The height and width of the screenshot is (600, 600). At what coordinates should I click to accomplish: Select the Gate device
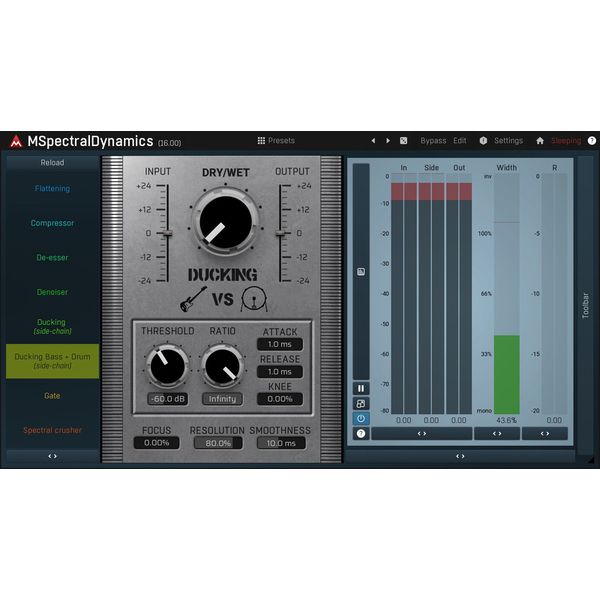(x=52, y=396)
